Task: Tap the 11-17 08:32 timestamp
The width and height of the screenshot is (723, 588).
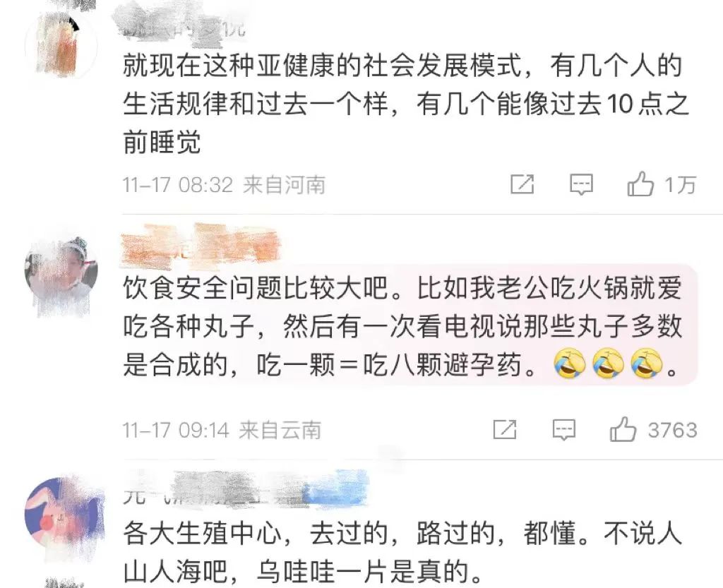Action: tap(177, 185)
